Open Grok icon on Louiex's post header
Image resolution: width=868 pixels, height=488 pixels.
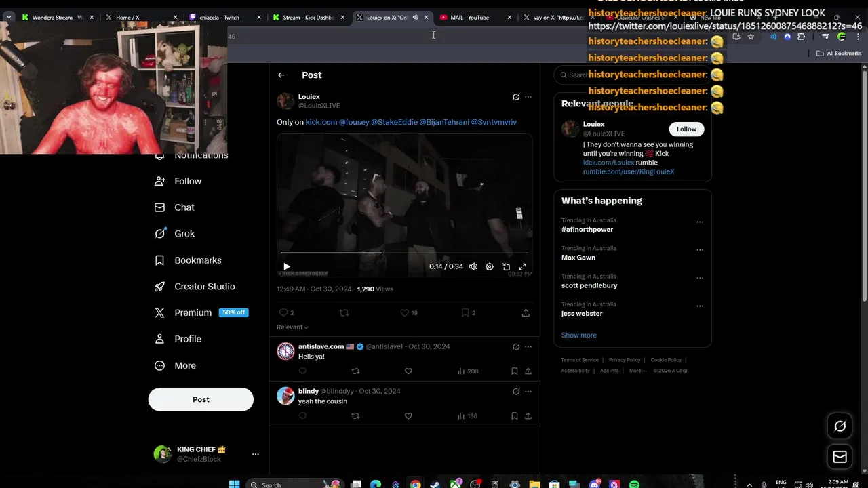pyautogui.click(x=516, y=97)
